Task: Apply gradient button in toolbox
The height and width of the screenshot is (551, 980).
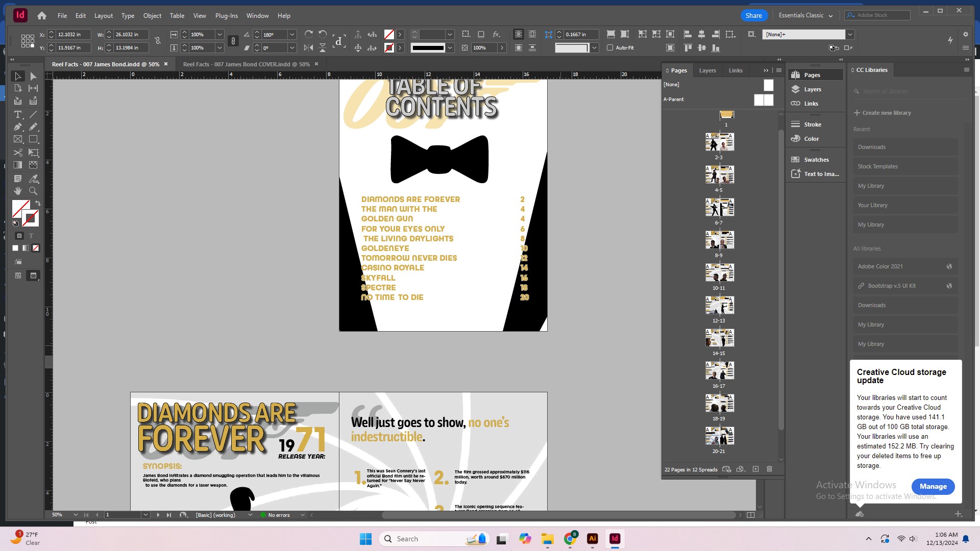Action: 26,248
